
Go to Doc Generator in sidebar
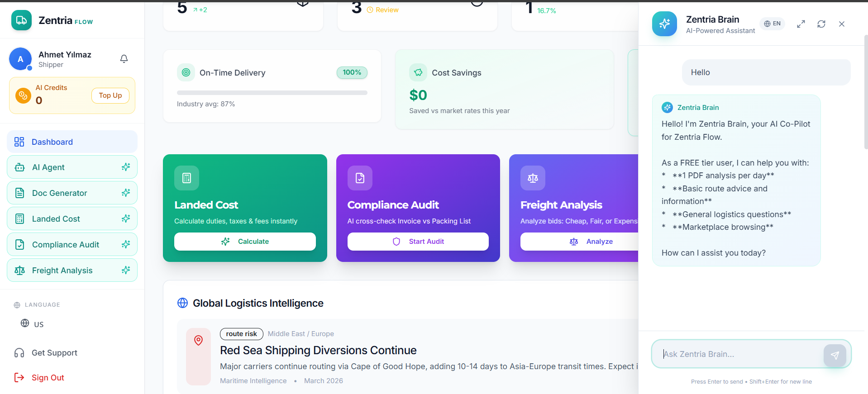[72, 193]
